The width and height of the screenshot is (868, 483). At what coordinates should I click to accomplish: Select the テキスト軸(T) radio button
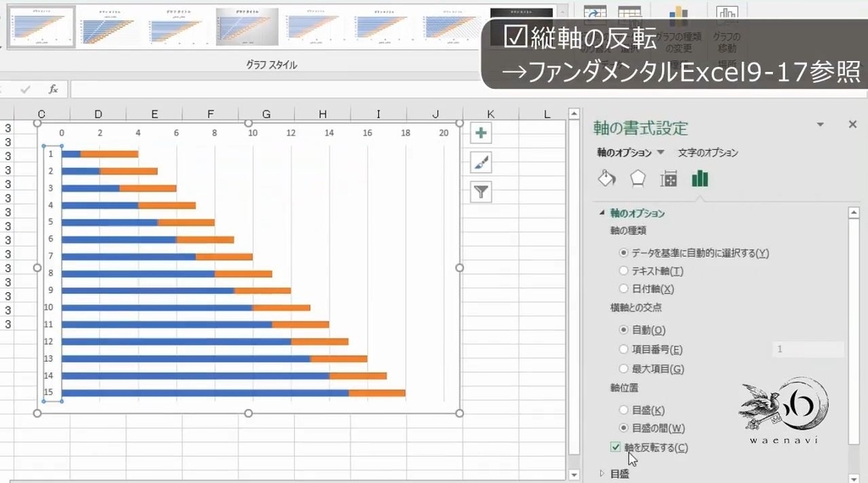(x=624, y=271)
